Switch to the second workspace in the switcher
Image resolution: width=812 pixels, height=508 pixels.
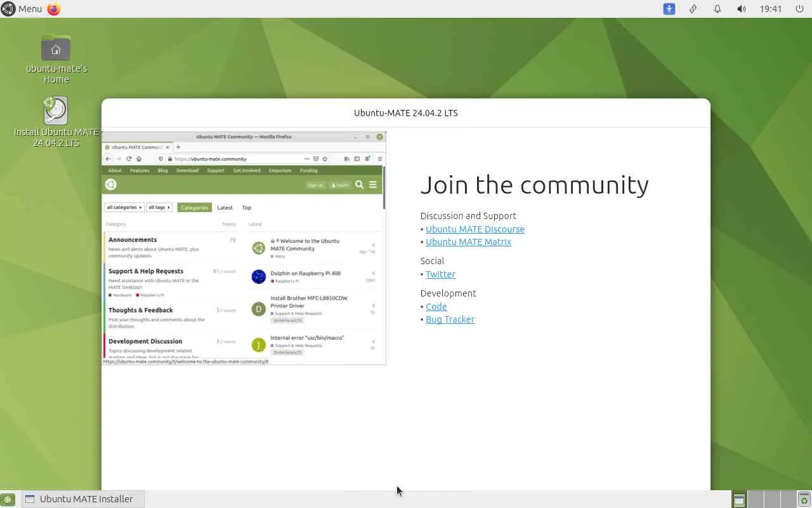(x=756, y=499)
